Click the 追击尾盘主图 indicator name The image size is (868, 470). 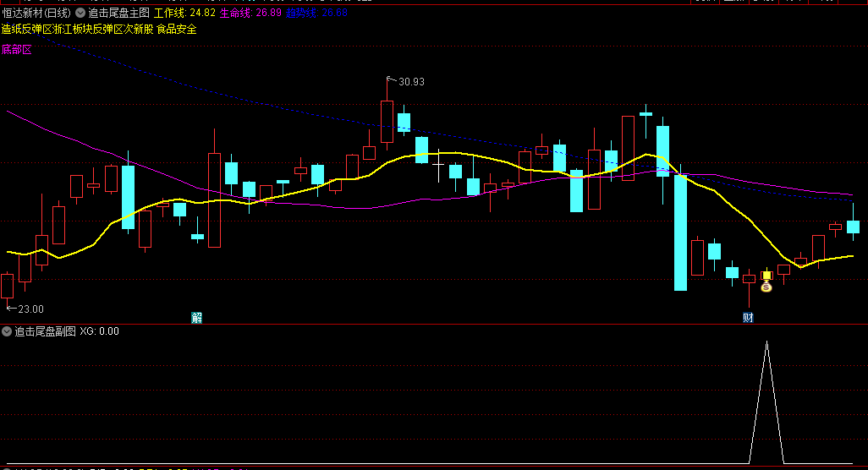coord(118,13)
